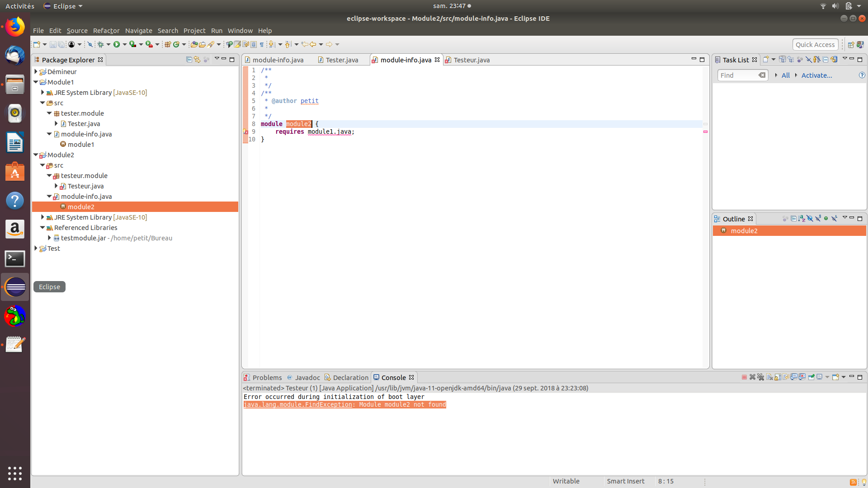The width and height of the screenshot is (868, 488).
Task: Run the application with the Run toolbar icon
Action: 117,44
